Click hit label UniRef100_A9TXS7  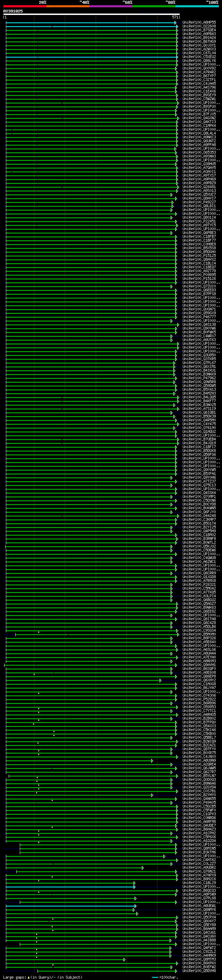(x=199, y=175)
